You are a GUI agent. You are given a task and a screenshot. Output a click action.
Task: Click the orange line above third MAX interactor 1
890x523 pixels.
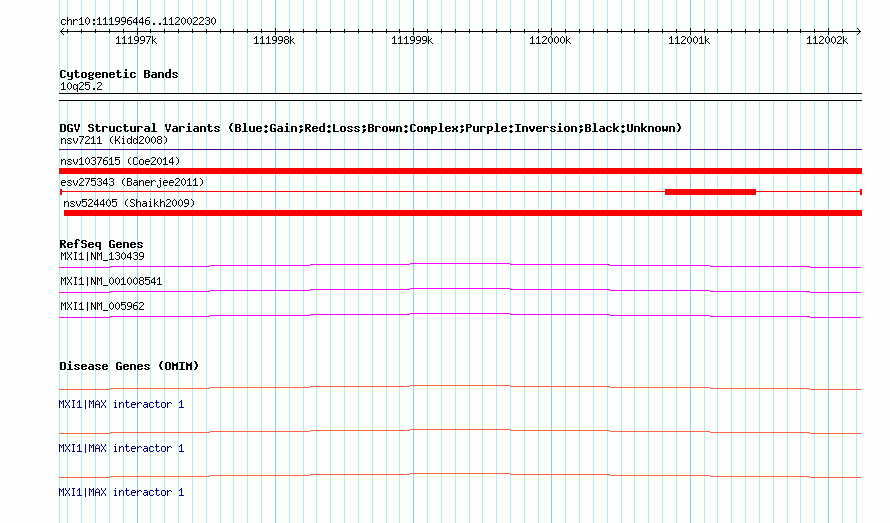point(460,475)
